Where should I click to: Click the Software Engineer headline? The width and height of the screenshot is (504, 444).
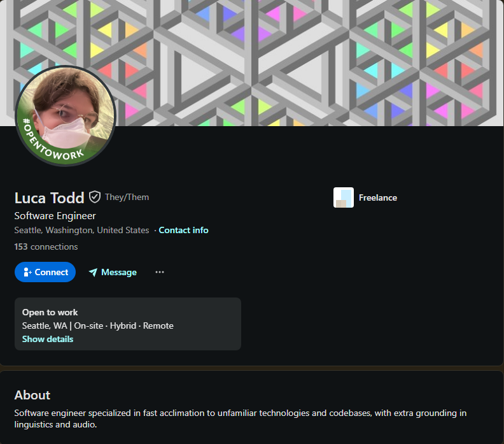click(55, 216)
